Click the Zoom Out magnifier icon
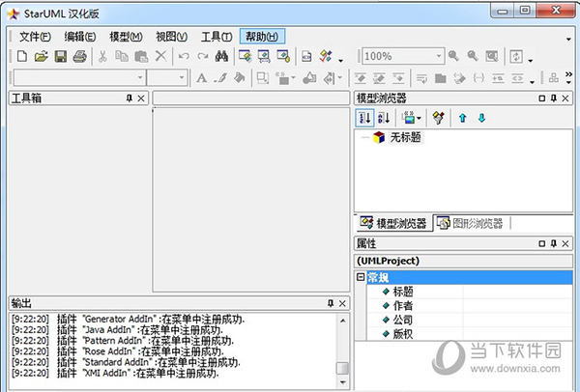 click(473, 56)
